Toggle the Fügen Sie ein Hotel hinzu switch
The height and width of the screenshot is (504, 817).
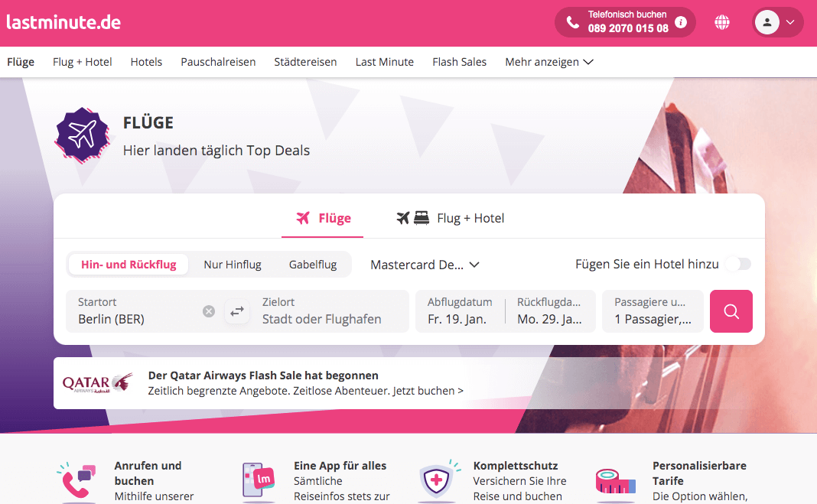739,264
